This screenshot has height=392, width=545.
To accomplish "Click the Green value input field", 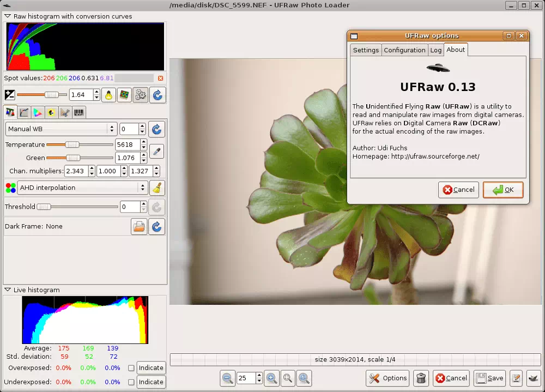I will pyautogui.click(x=128, y=158).
